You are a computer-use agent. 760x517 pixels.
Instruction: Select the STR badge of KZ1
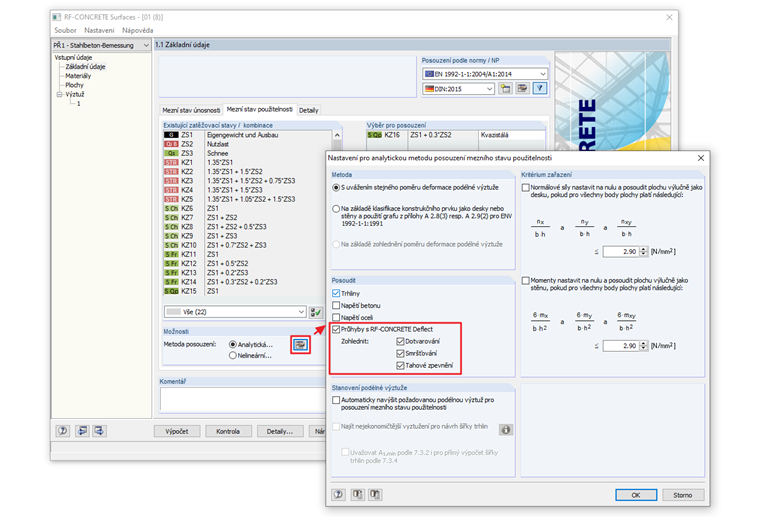[x=171, y=163]
